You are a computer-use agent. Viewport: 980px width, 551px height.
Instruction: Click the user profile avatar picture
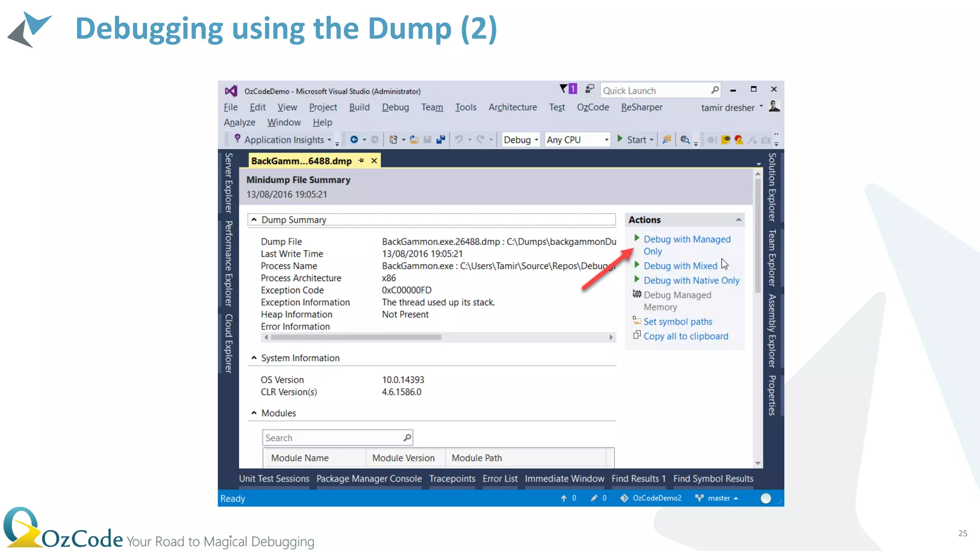pos(774,106)
